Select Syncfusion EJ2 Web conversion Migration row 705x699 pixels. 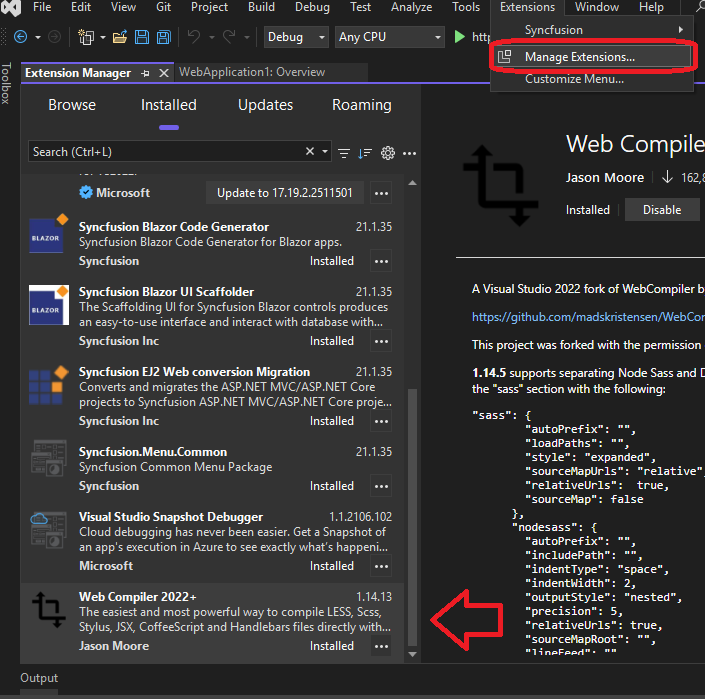pyautogui.click(x=212, y=397)
